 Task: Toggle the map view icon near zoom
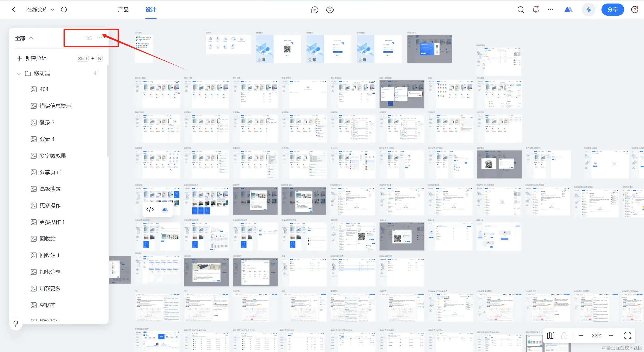pos(550,336)
